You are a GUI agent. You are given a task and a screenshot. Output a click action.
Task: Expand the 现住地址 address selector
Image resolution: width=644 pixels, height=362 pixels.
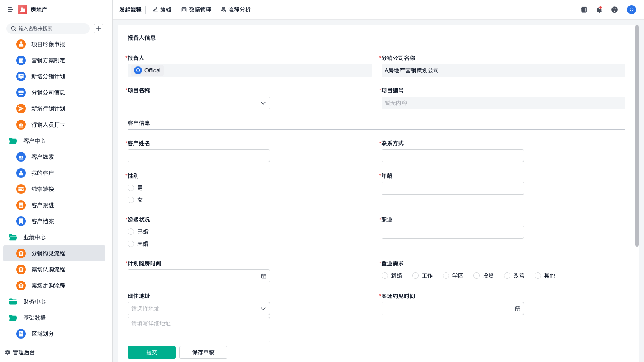(198, 309)
